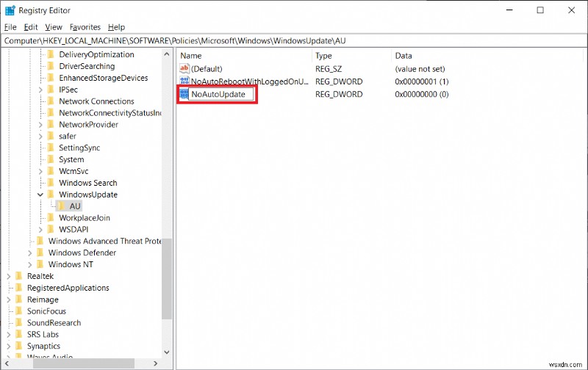588x370 pixels.
Task: Click the WcmSvc folder icon
Action: pos(51,171)
